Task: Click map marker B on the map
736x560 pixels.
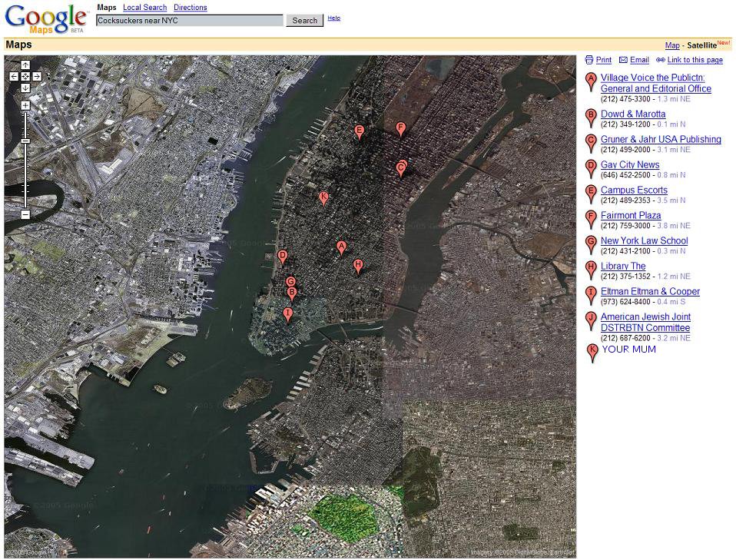Action: tap(291, 295)
